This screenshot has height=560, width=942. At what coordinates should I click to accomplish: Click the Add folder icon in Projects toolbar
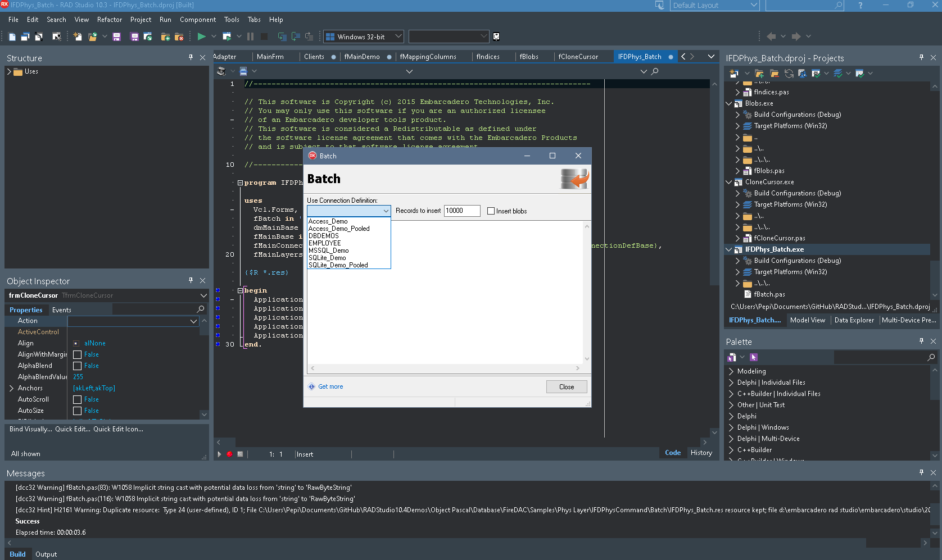(x=759, y=74)
